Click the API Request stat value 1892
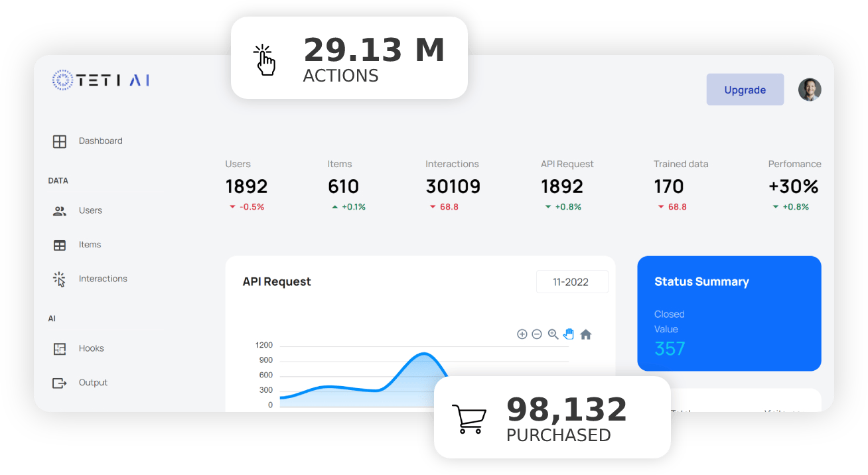The image size is (868, 475). coord(562,186)
